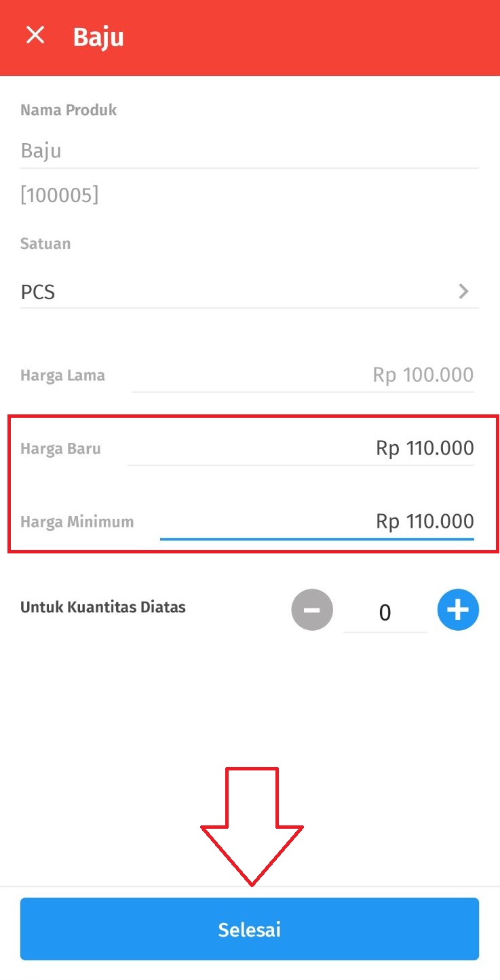
Task: Click the product code [100005]
Action: [x=60, y=195]
